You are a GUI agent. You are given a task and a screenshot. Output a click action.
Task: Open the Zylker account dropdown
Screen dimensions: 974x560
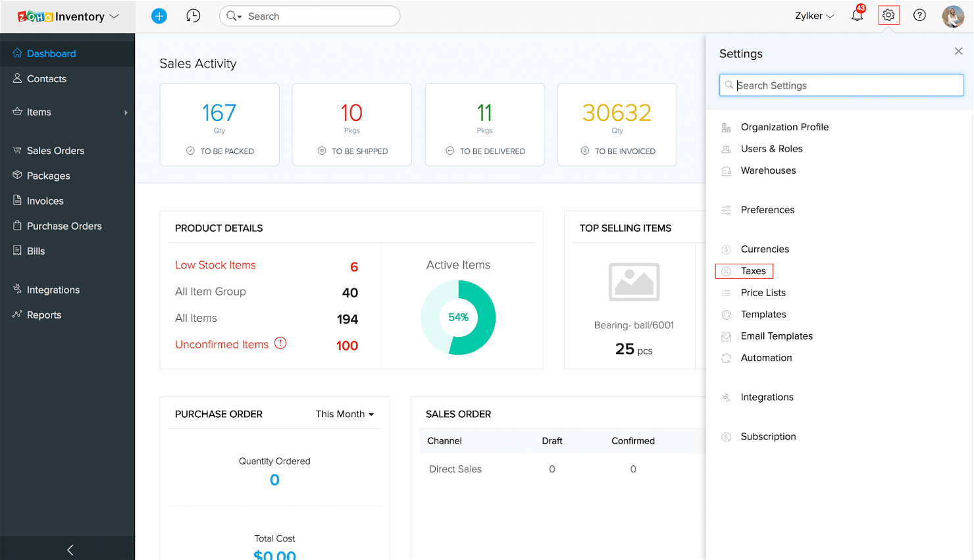pyautogui.click(x=813, y=16)
